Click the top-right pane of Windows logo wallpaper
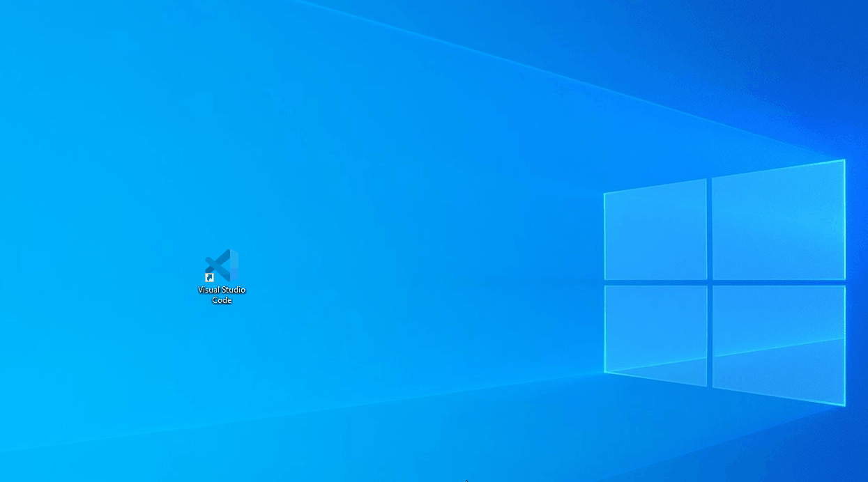The width and height of the screenshot is (868, 482). (778, 221)
